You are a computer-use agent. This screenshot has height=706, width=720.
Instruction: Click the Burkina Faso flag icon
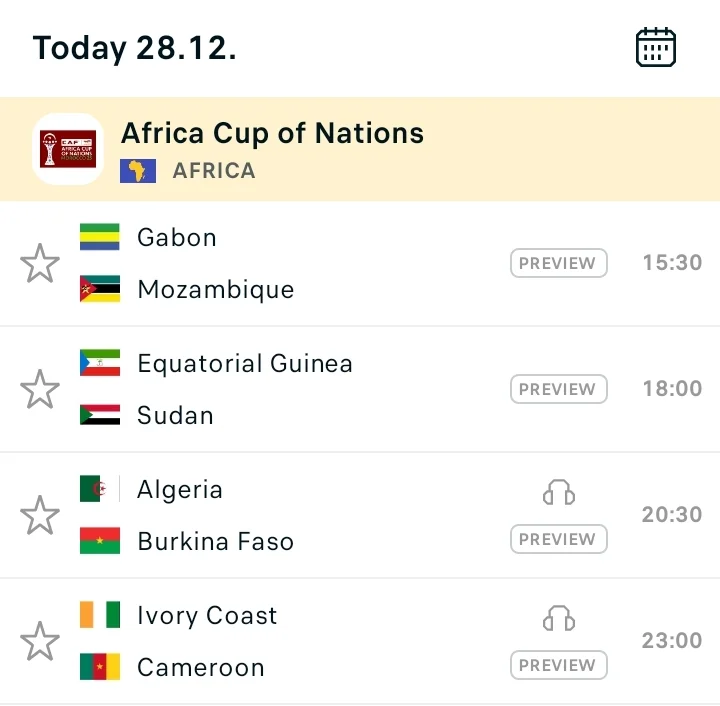[100, 541]
